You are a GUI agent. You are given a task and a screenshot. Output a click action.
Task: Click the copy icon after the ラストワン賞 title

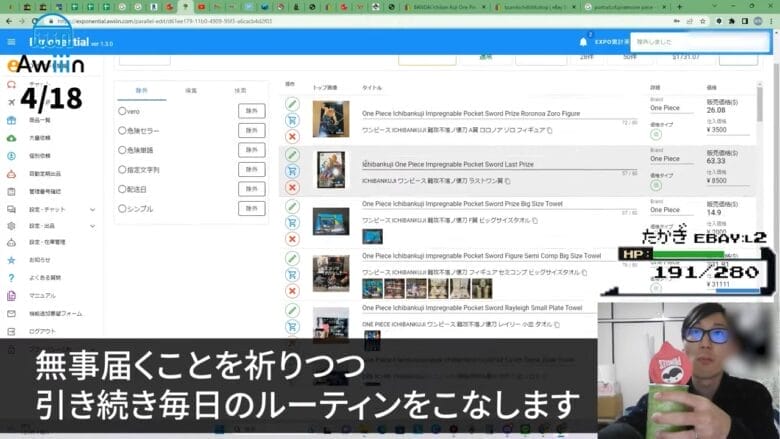point(507,181)
